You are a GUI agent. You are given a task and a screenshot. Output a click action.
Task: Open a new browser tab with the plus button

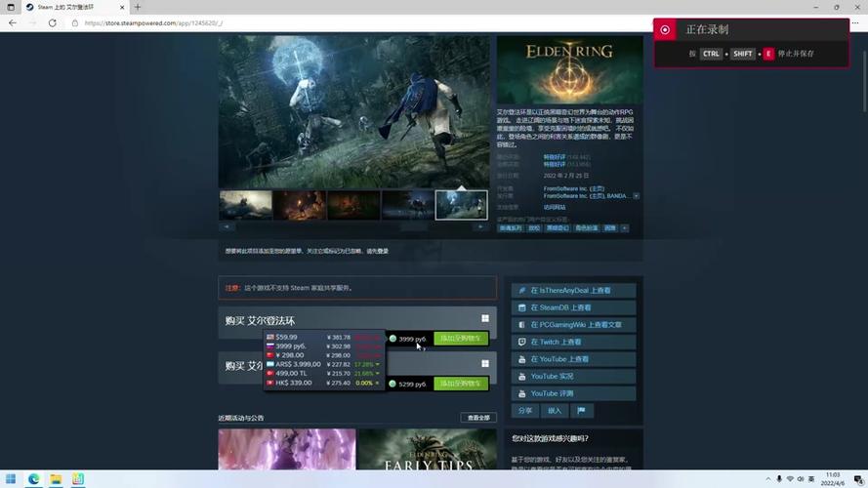138,7
